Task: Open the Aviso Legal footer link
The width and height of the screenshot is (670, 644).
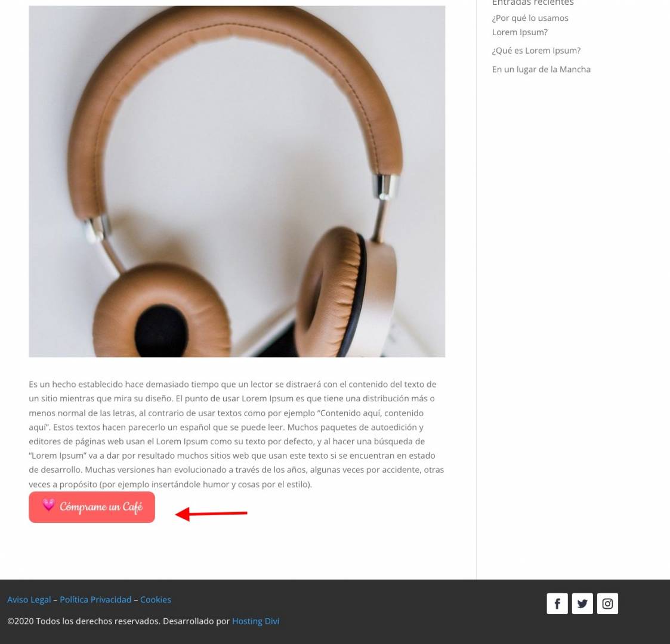Action: pyautogui.click(x=29, y=600)
